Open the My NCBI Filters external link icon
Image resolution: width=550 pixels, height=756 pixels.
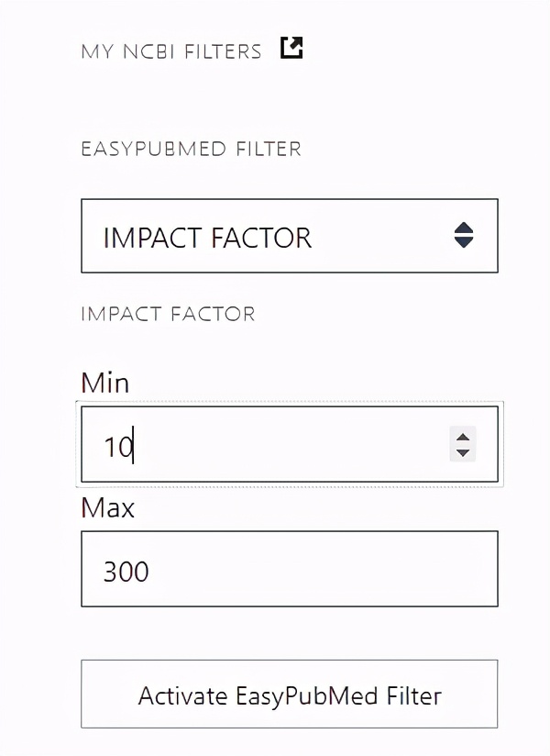coord(291,48)
